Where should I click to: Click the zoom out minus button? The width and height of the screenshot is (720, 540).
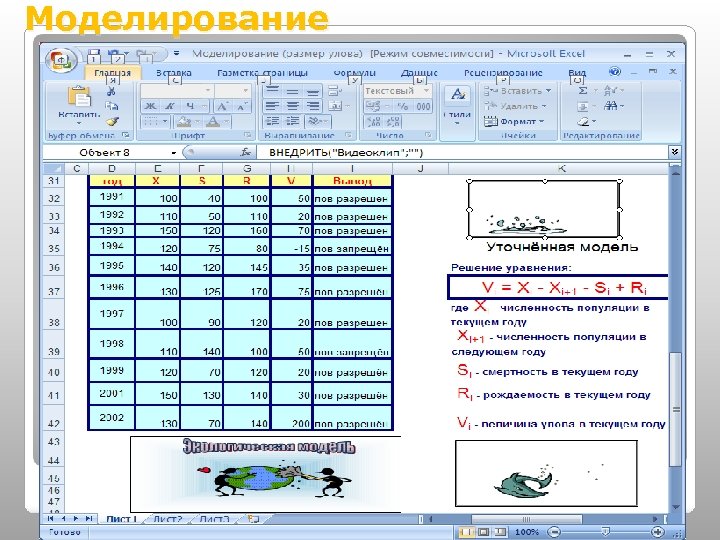554,532
